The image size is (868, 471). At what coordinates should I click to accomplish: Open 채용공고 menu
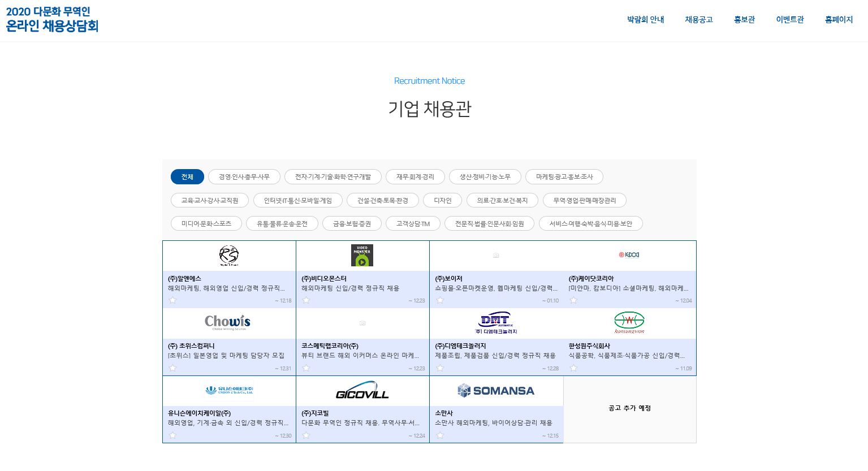[x=699, y=20]
